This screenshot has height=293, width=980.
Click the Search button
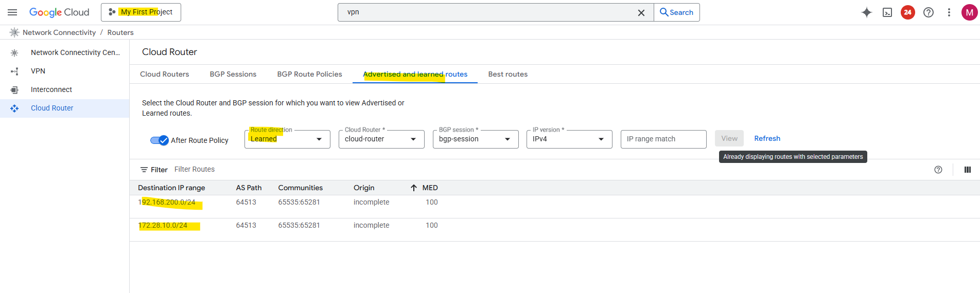point(676,12)
